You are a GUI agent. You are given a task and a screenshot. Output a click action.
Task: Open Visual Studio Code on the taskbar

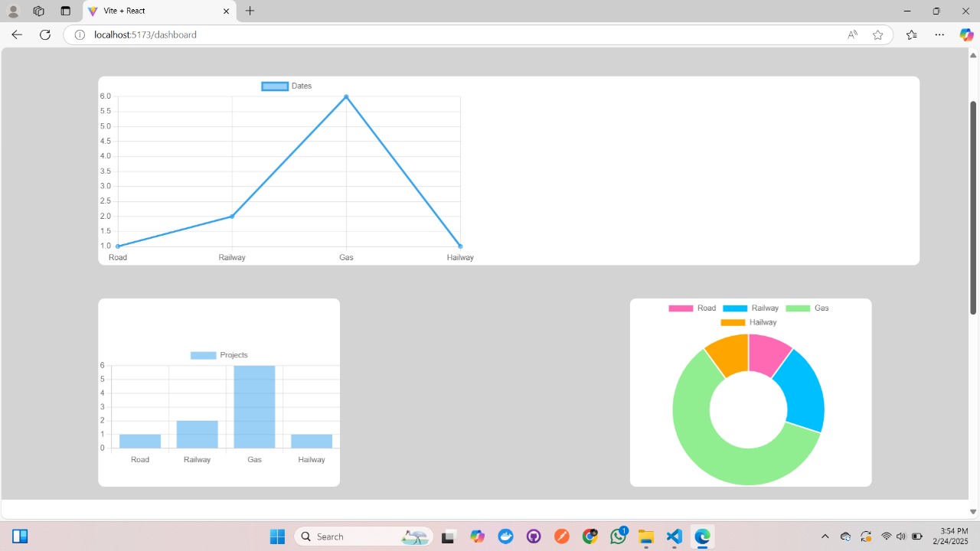point(674,536)
